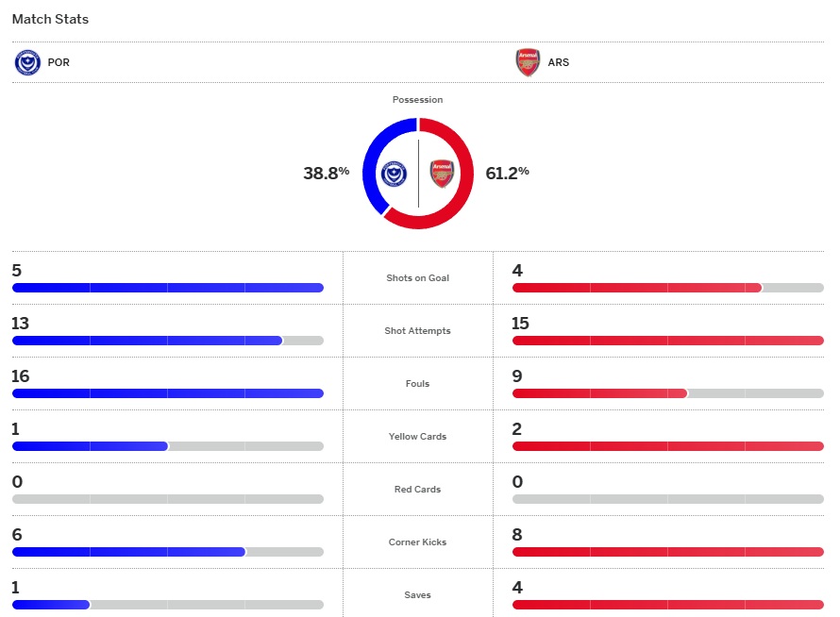Viewport: 840px width, 617px height.
Task: Click Arsenal's red Shots on Goal bar
Action: tap(637, 288)
